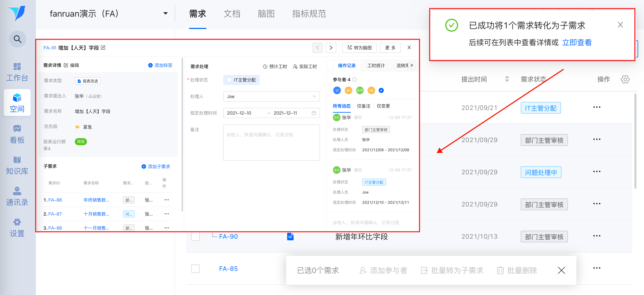Click the edit pencil next to title FA-91
Image resolution: width=644 pixels, height=295 pixels.
pyautogui.click(x=103, y=48)
